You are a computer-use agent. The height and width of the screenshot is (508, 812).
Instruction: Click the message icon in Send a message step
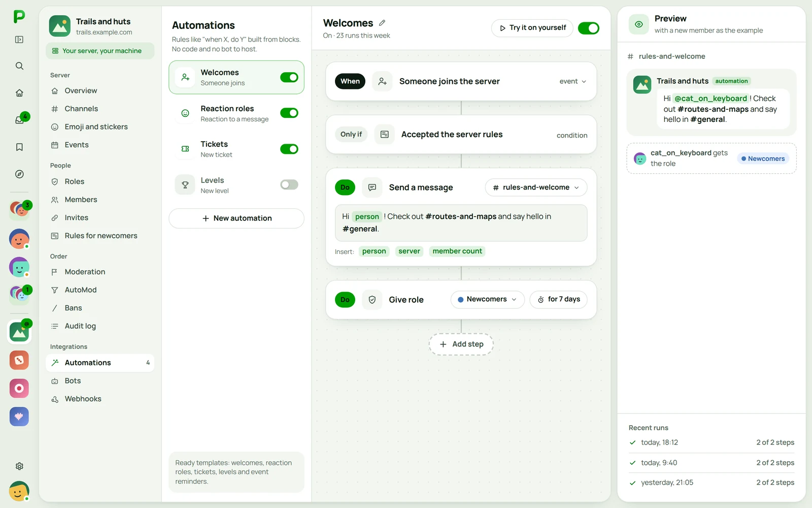point(372,187)
